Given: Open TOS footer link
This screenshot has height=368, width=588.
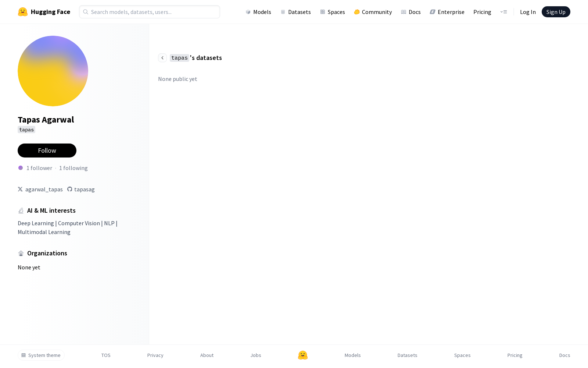Looking at the screenshot, I should (106, 355).
